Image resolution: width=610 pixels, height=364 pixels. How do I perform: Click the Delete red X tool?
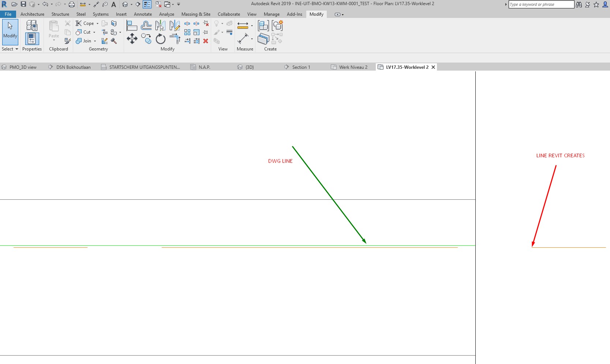(206, 41)
